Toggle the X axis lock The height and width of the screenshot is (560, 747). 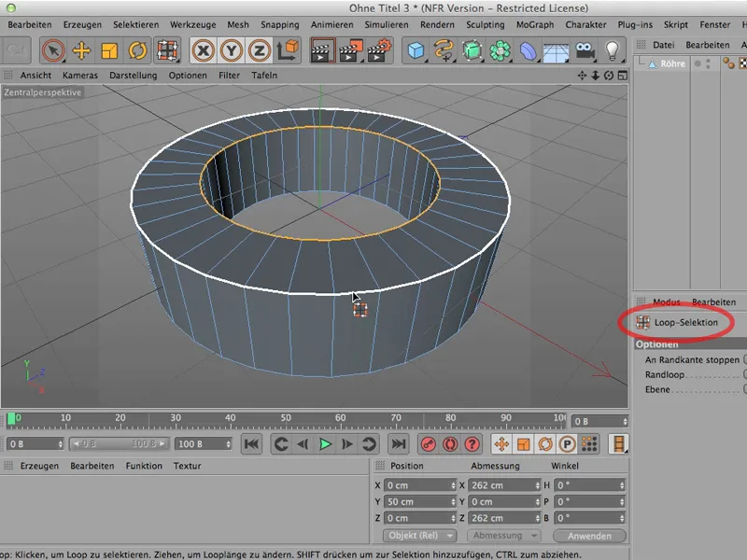(x=204, y=50)
